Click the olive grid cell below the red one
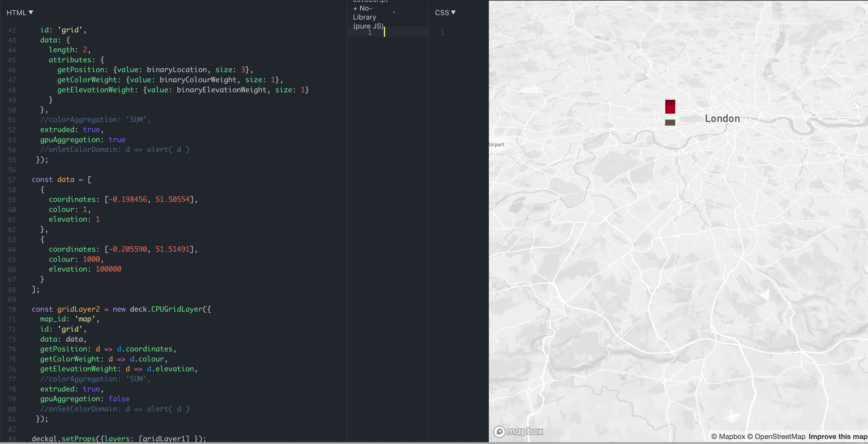 tap(670, 123)
